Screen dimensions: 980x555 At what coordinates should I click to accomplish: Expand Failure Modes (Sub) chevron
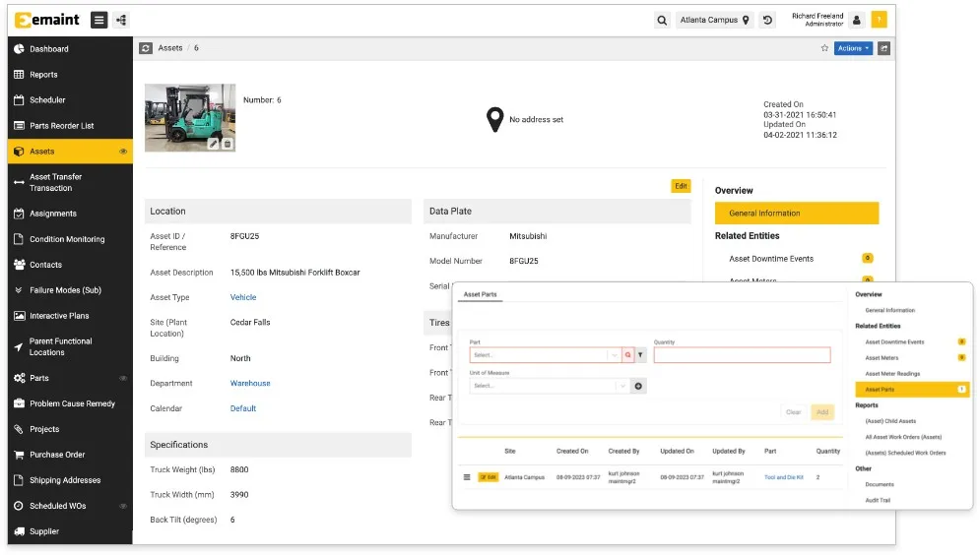coord(19,290)
